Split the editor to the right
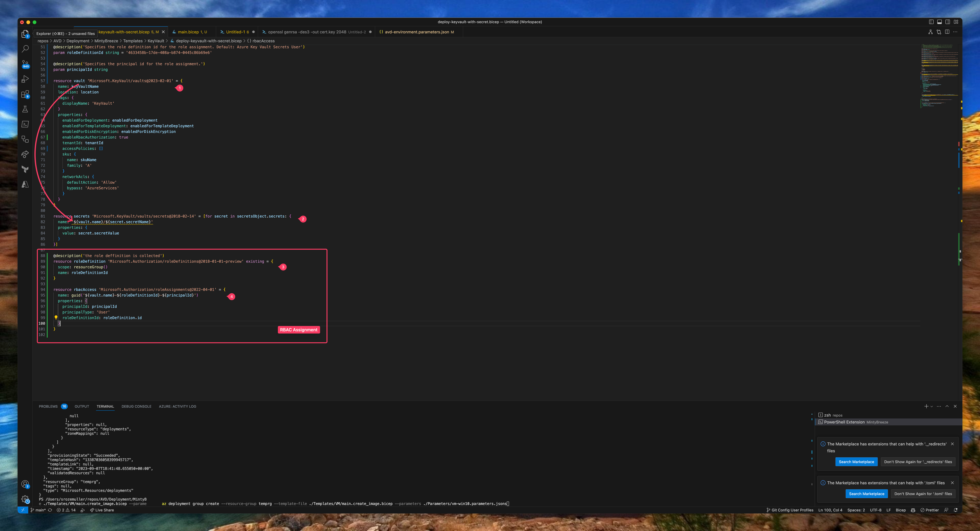 pos(947,32)
